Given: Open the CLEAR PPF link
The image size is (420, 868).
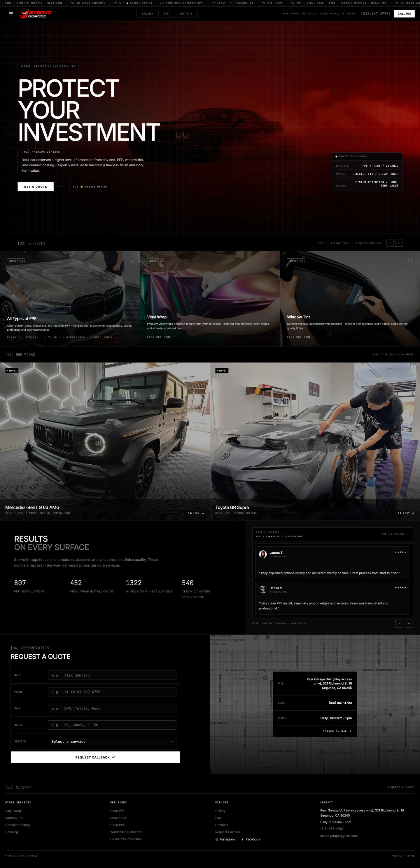Looking at the screenshot, I should click(x=13, y=337).
